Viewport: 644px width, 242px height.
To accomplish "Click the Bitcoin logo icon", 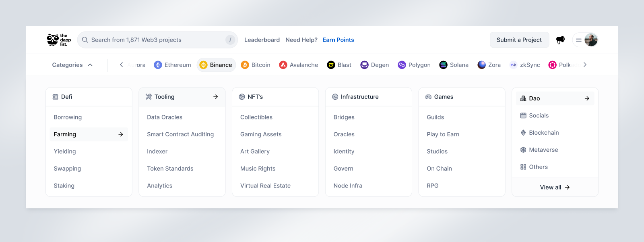I will [245, 65].
